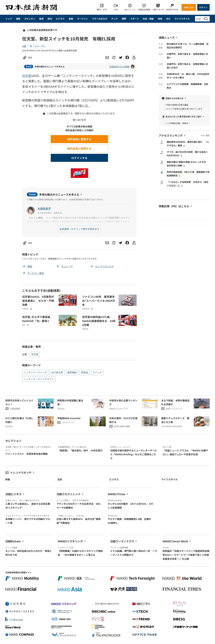Click 会員登録・ログインで続きを読めます button
215x644 pixels.
click(79, 229)
